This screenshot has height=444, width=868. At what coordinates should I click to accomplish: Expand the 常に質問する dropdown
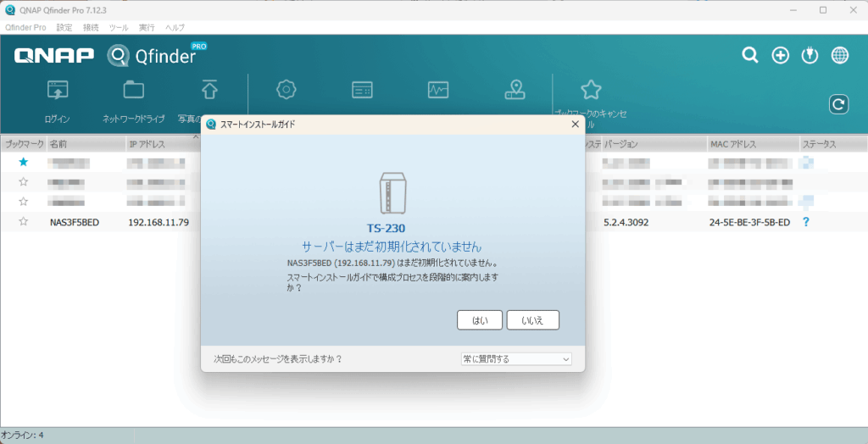(515, 359)
